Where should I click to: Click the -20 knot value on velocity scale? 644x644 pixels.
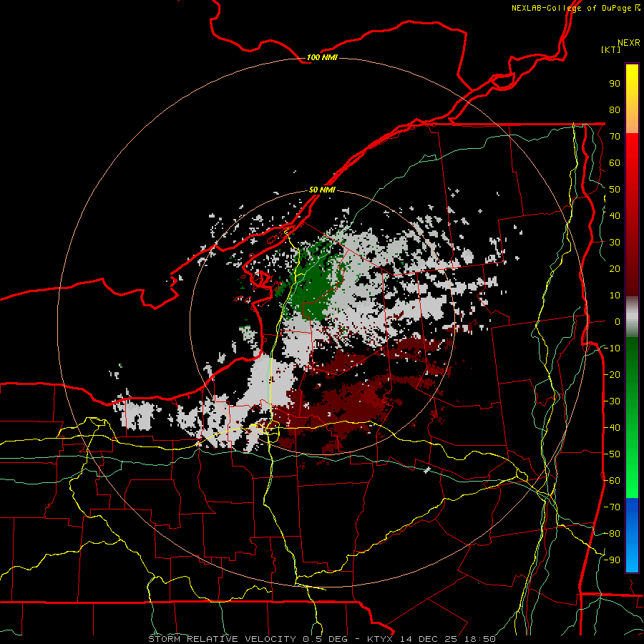tap(612, 374)
